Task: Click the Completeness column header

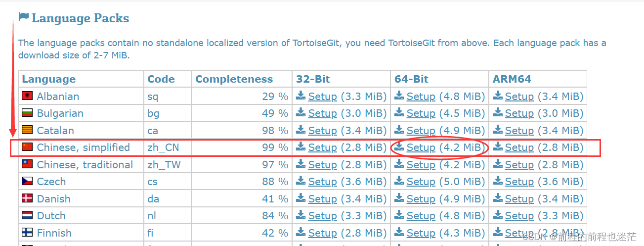Action: tap(234, 79)
